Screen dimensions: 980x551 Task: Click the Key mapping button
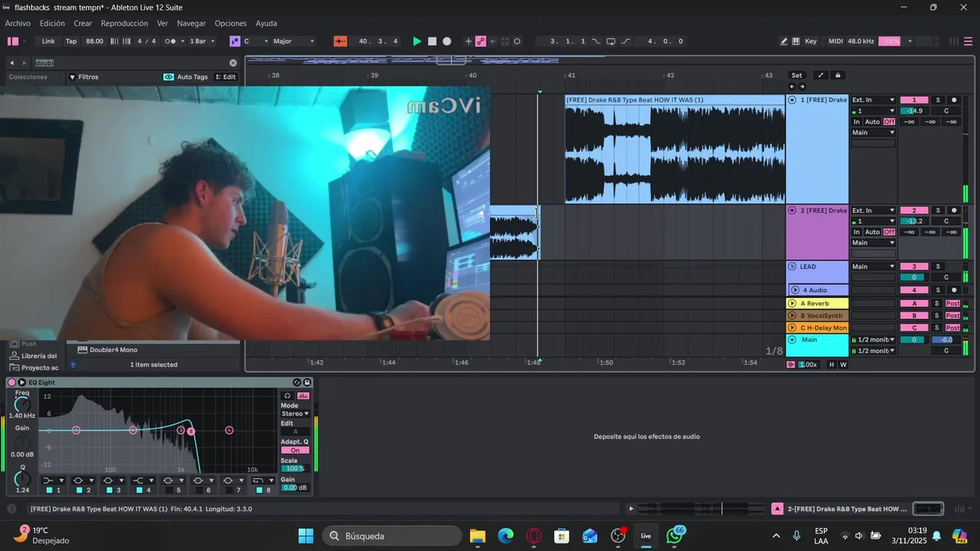pyautogui.click(x=811, y=41)
